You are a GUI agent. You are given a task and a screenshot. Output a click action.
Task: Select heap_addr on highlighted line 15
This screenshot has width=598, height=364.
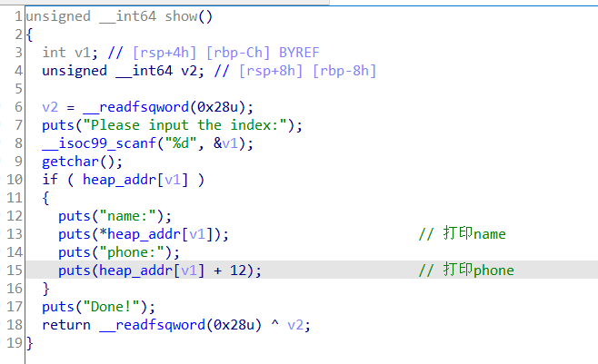pos(135,271)
